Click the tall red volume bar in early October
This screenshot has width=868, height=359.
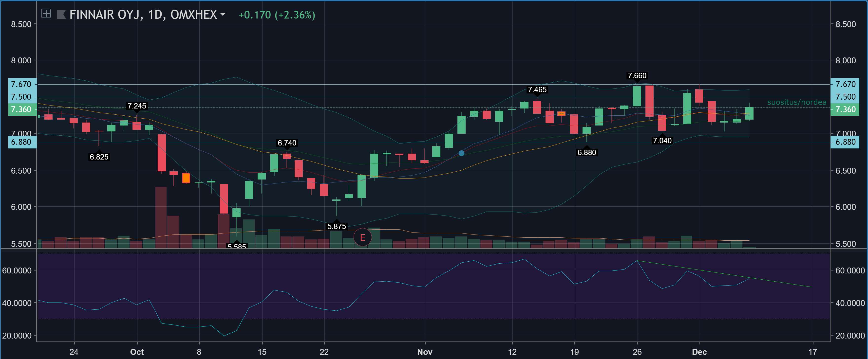click(161, 217)
